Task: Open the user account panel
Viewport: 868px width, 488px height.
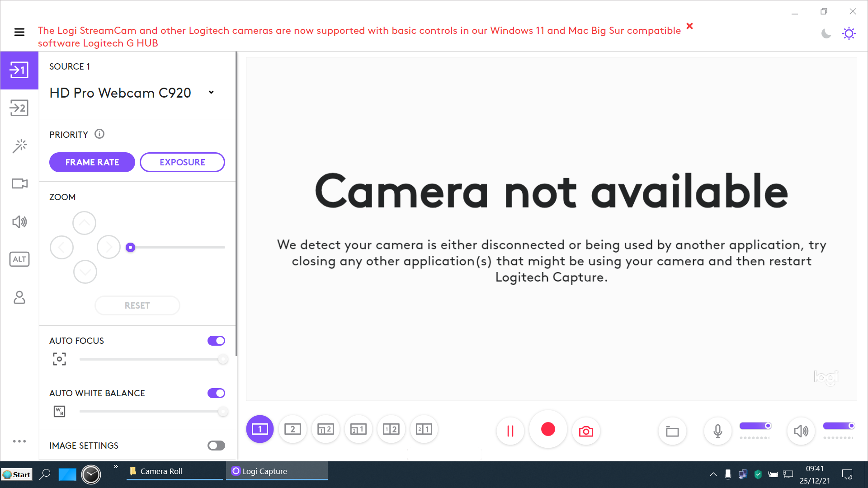Action: pos(19,297)
